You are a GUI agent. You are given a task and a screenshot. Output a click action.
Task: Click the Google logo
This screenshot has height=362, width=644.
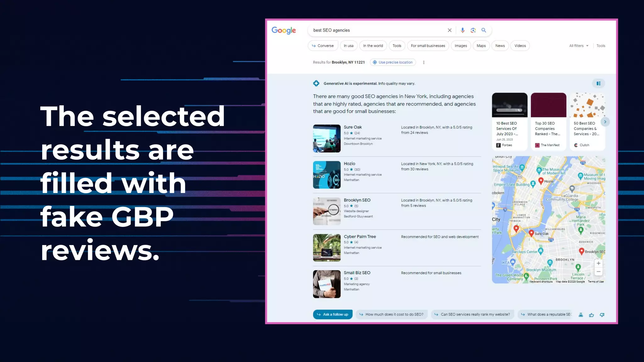point(284,30)
